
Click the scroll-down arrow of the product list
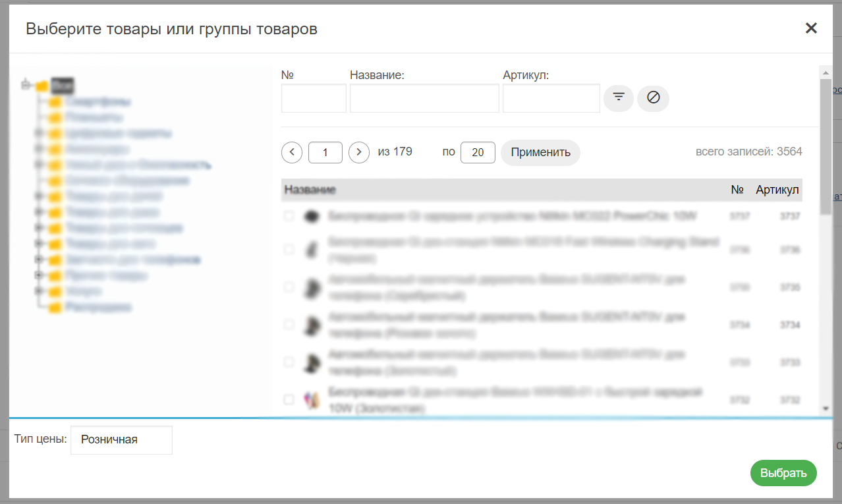point(826,409)
